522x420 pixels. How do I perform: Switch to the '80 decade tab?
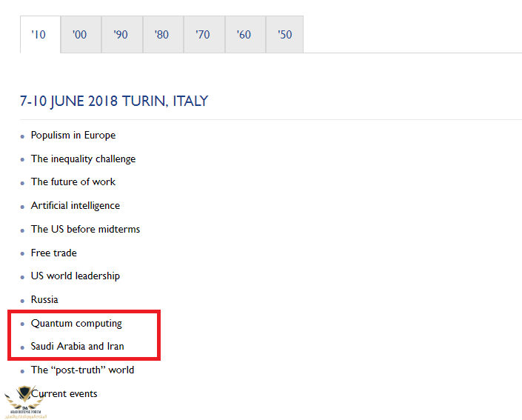(x=162, y=35)
